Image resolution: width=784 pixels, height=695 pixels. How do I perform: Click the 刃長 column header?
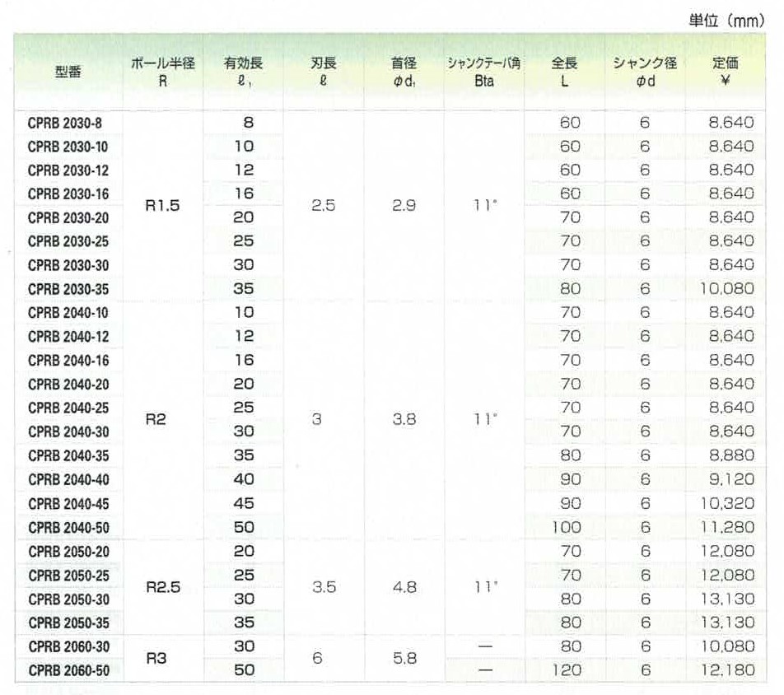pos(324,72)
